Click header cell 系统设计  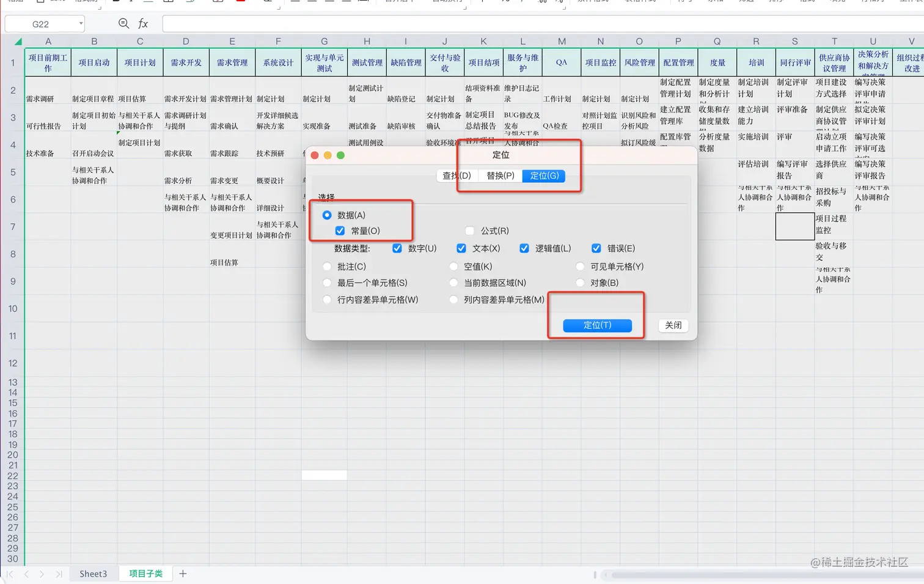click(x=278, y=63)
